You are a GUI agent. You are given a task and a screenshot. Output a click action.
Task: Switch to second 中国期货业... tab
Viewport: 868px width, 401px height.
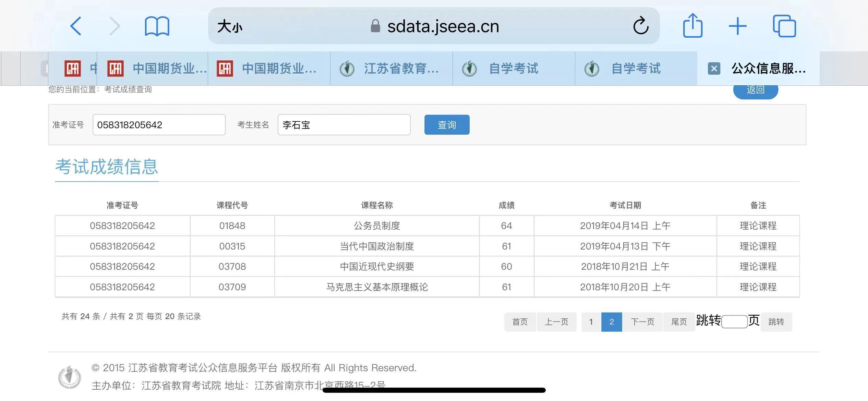[x=269, y=69]
